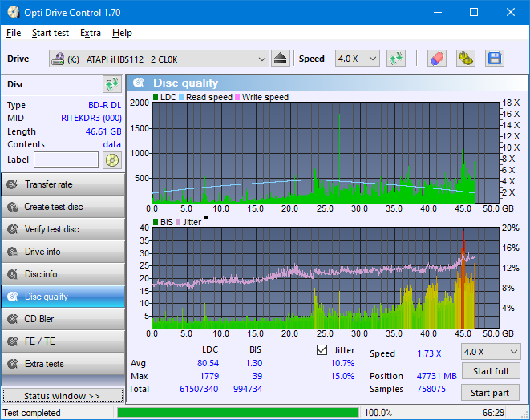Open the Start test menu

[51, 33]
